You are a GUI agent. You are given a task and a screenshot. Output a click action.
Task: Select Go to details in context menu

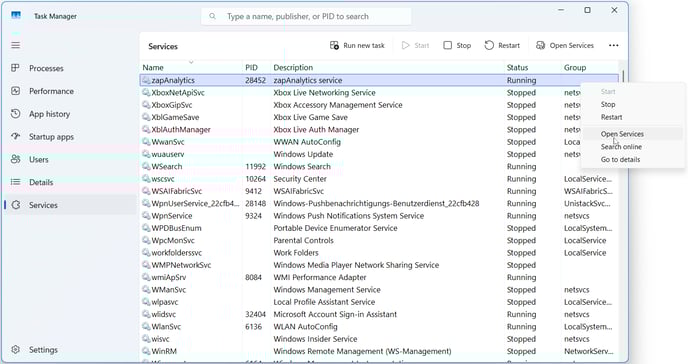(620, 160)
